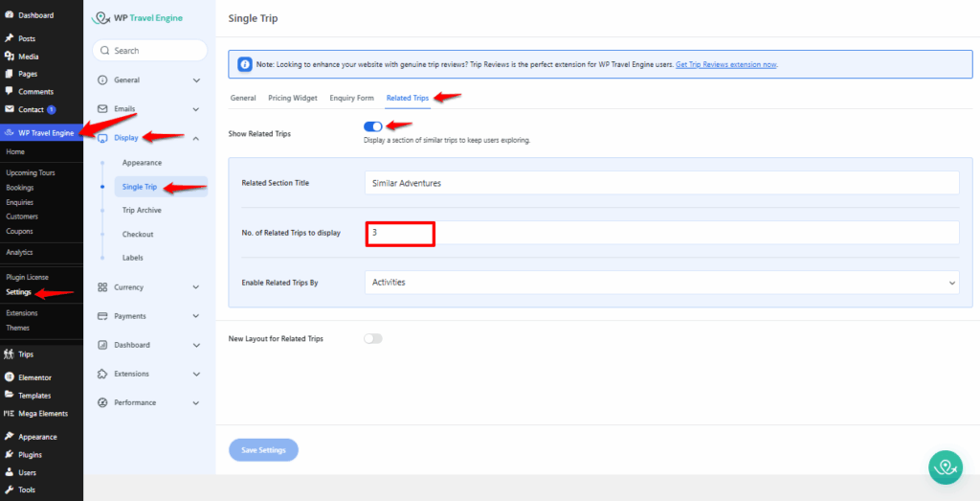This screenshot has height=501, width=980.
Task: Click the Related Section Title field
Action: [661, 183]
